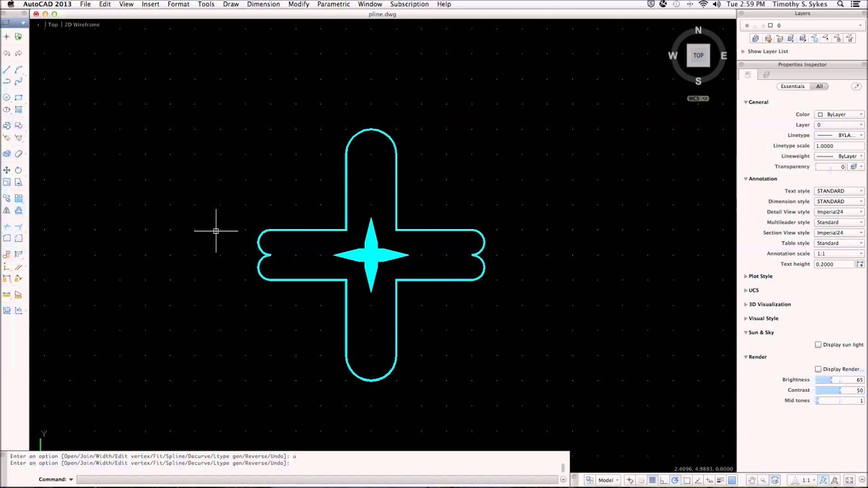Switch to Essentials properties view
The width and height of the screenshot is (868, 488).
point(792,87)
